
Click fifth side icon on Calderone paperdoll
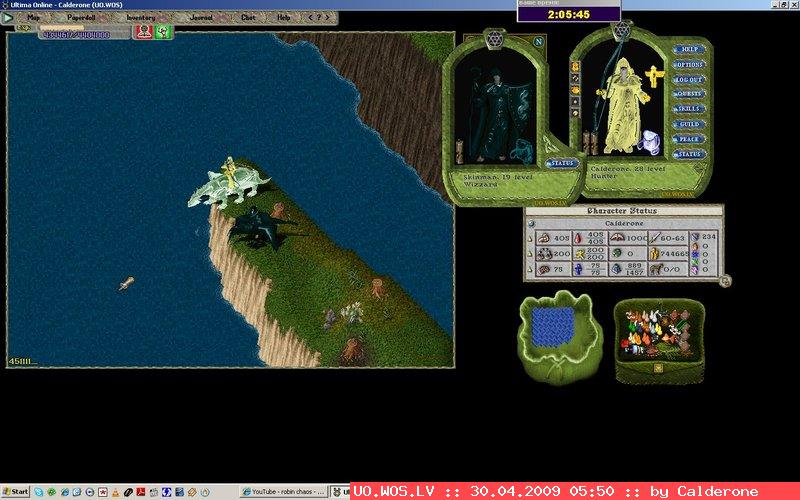575,113
